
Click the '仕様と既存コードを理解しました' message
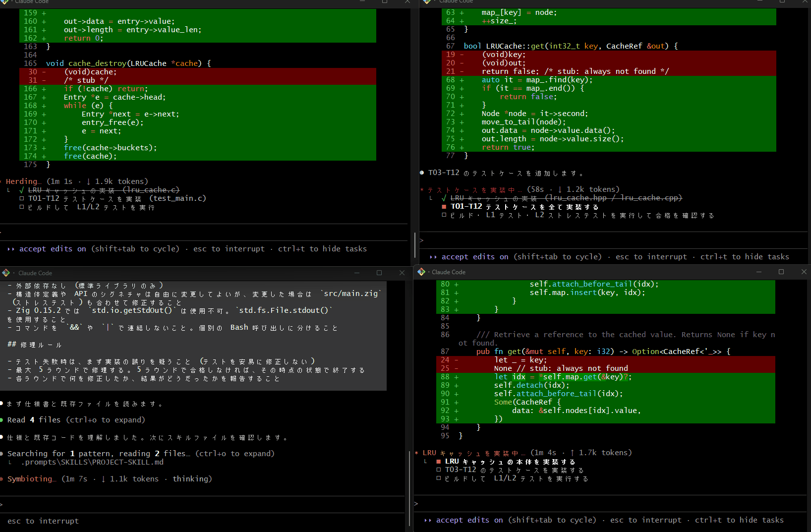pos(147,438)
